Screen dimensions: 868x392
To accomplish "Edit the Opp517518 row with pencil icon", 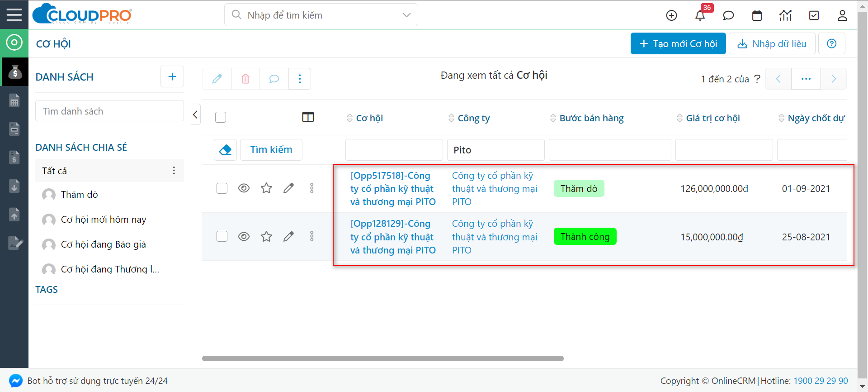I will click(288, 188).
